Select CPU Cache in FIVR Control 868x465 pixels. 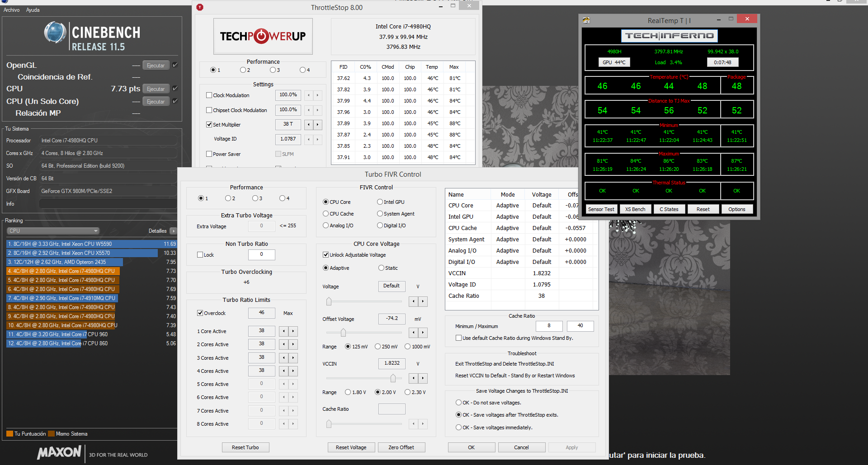pos(325,214)
